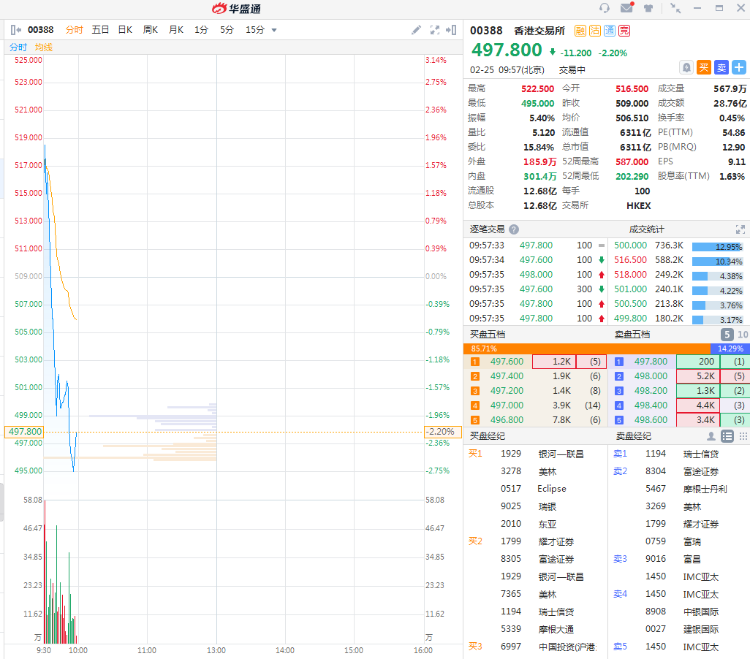The width and height of the screenshot is (750, 659).
Task: Expand the 成交统计 panel fullscreen
Action: click(740, 229)
